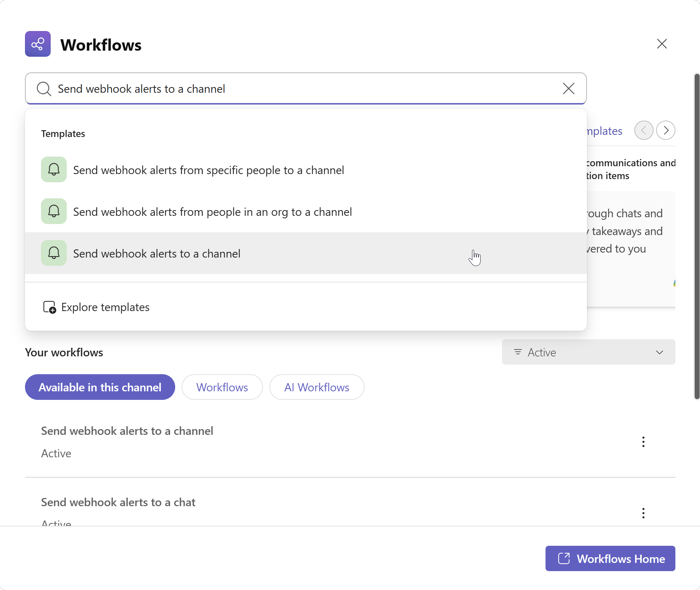
Task: Toggle the 'Workflows' filter pill
Action: [222, 387]
